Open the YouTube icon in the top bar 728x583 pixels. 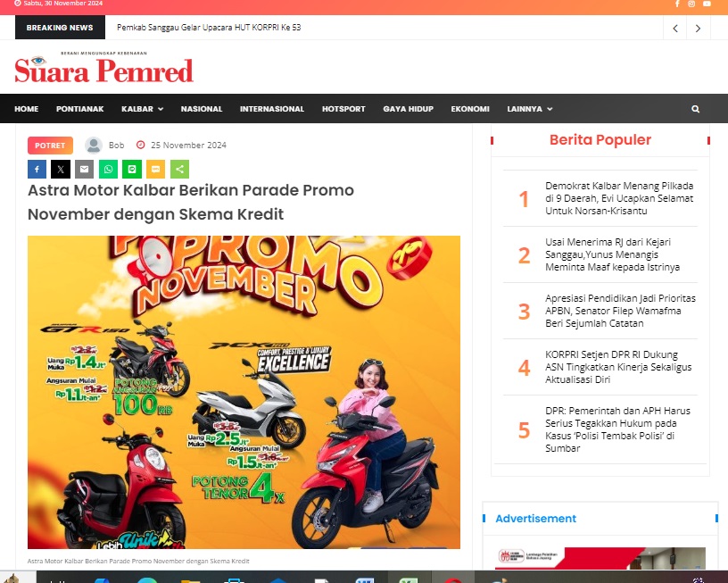[707, 4]
